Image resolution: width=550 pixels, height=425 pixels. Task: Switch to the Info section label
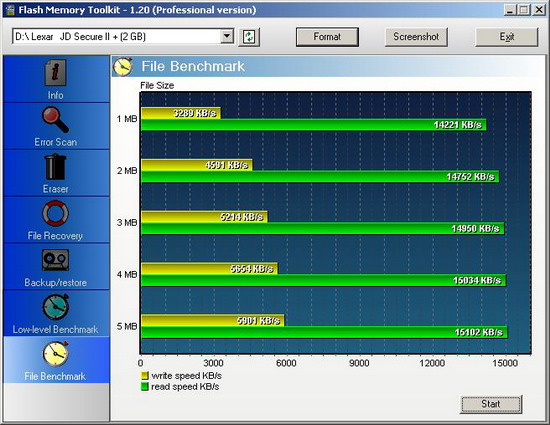tap(55, 95)
